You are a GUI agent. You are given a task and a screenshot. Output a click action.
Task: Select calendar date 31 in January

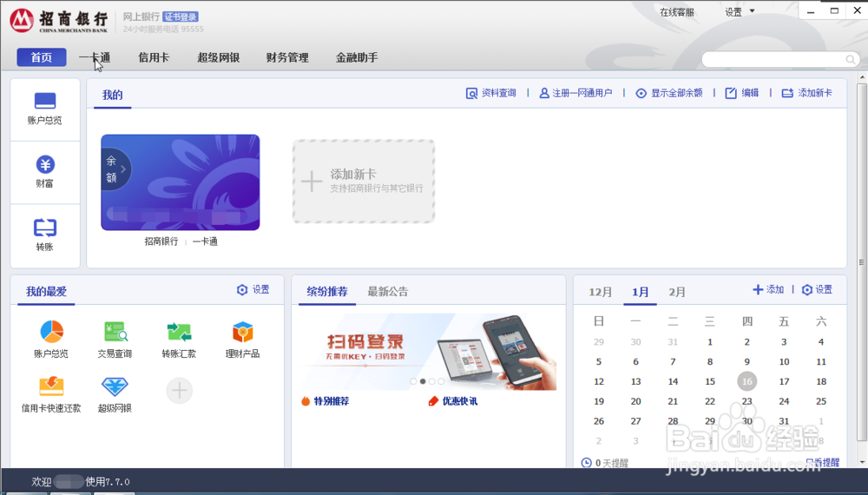[x=785, y=421]
